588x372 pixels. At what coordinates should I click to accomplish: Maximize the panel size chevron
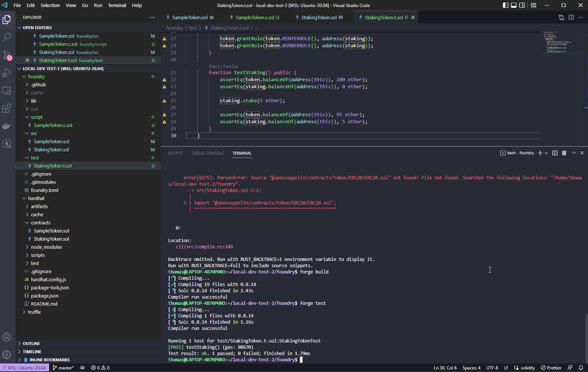(x=574, y=153)
